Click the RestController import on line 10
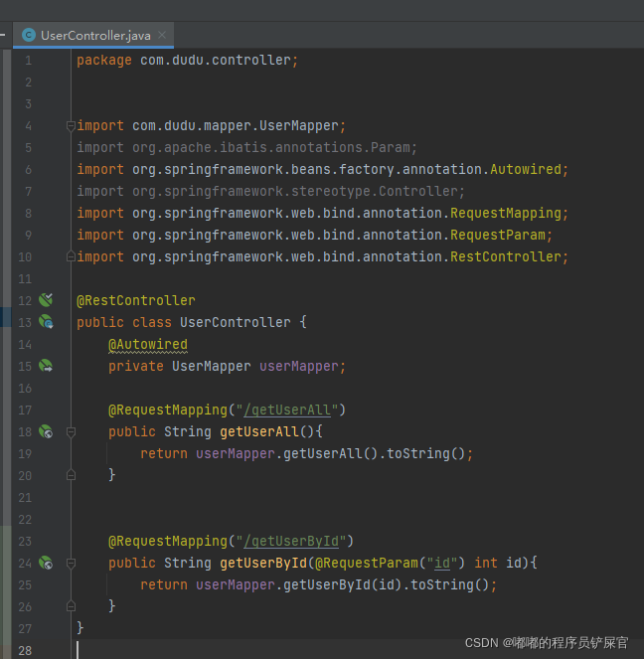This screenshot has width=644, height=659. click(322, 256)
